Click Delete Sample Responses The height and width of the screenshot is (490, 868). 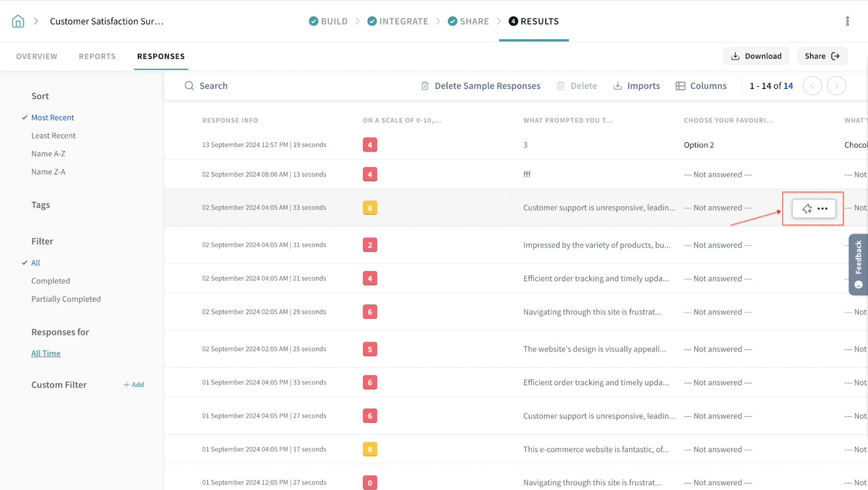481,86
